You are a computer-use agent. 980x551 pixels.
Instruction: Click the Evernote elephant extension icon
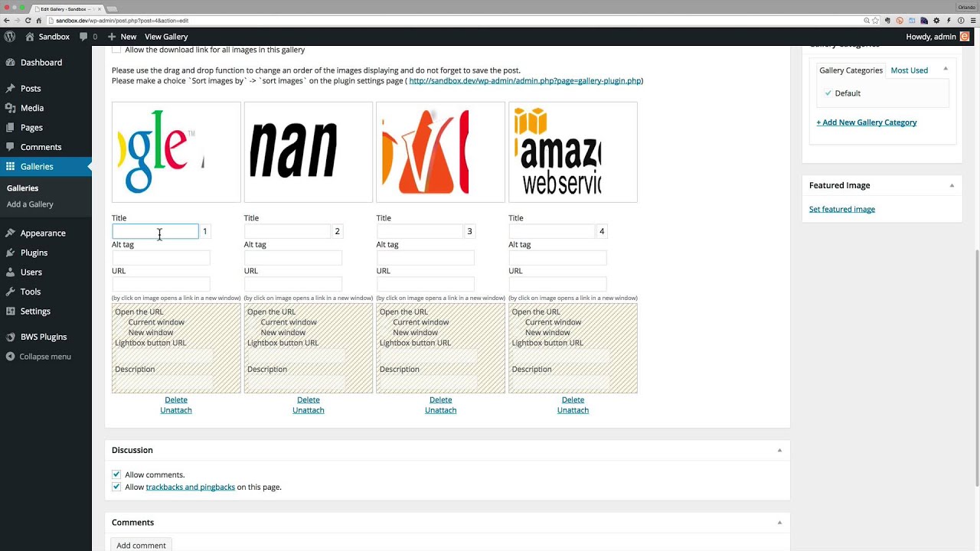[887, 21]
